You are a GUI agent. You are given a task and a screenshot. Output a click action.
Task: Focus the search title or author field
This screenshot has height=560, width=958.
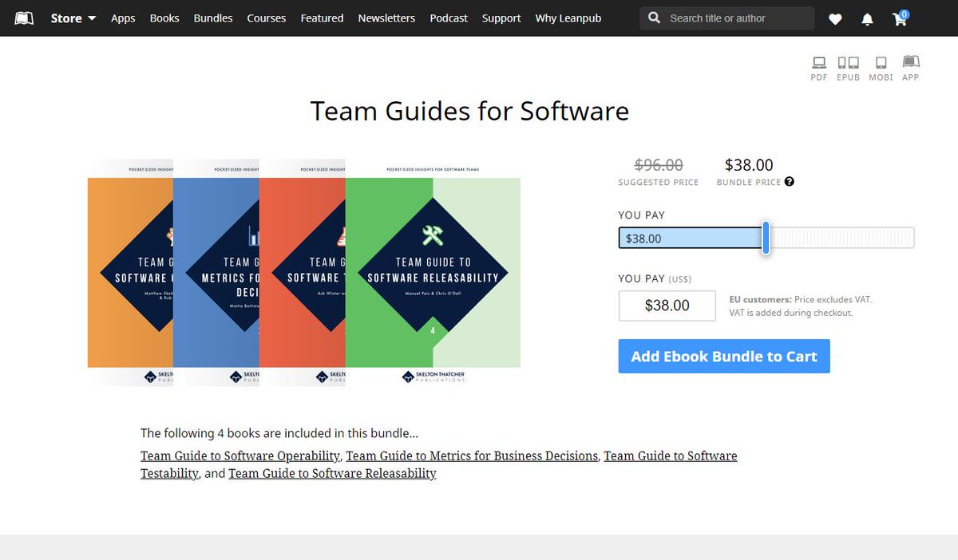click(727, 18)
